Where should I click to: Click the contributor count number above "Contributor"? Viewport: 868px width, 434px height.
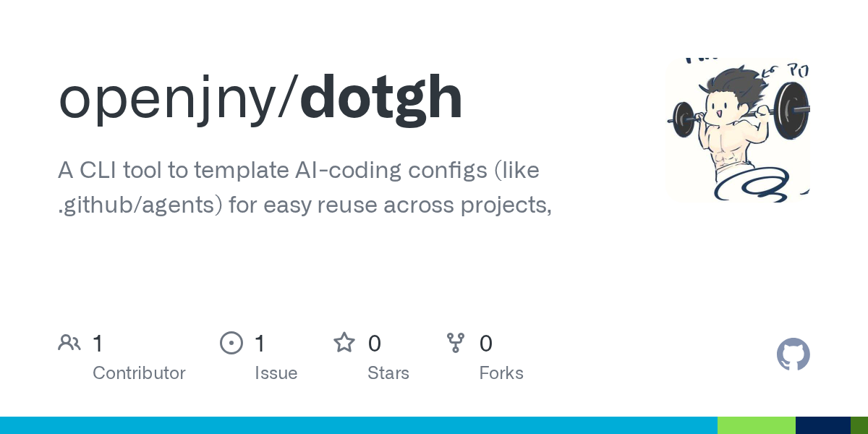coord(98,344)
